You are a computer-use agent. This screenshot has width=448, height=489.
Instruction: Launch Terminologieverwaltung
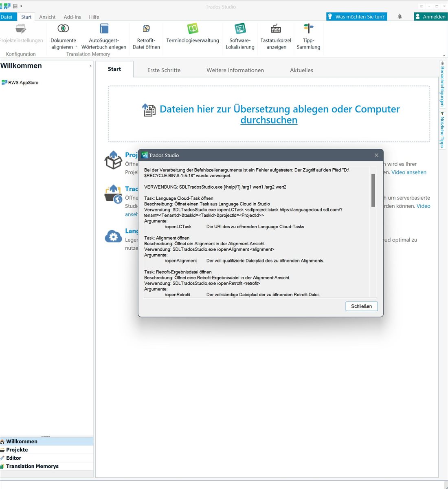pyautogui.click(x=192, y=35)
